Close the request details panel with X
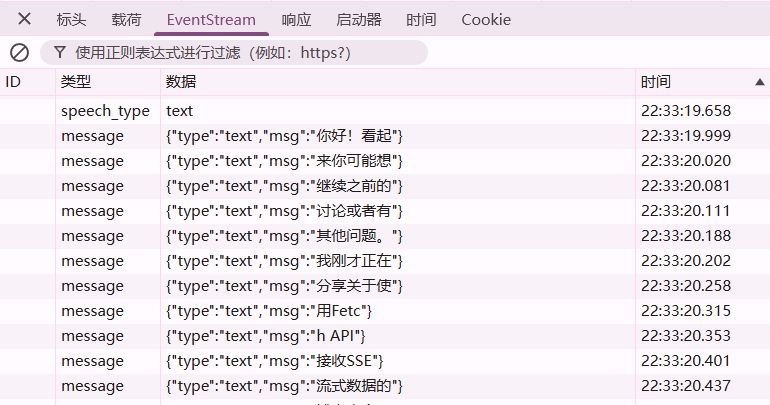770x405 pixels. pos(24,19)
